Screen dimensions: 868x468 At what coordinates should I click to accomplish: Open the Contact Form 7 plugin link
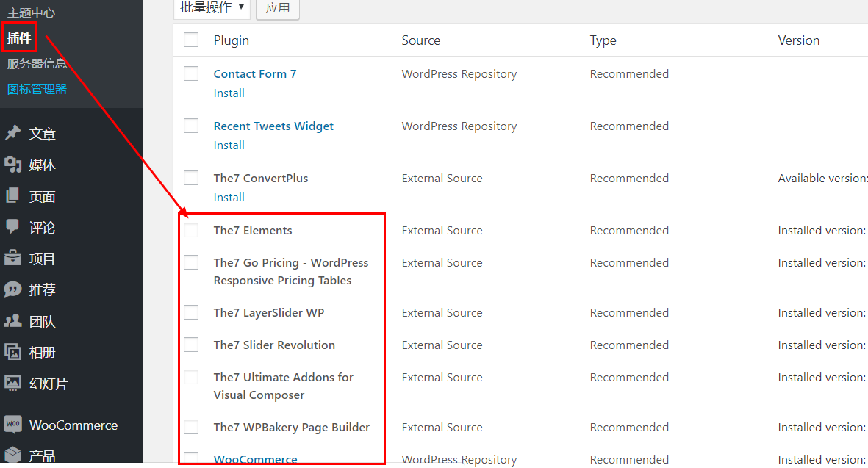click(254, 73)
